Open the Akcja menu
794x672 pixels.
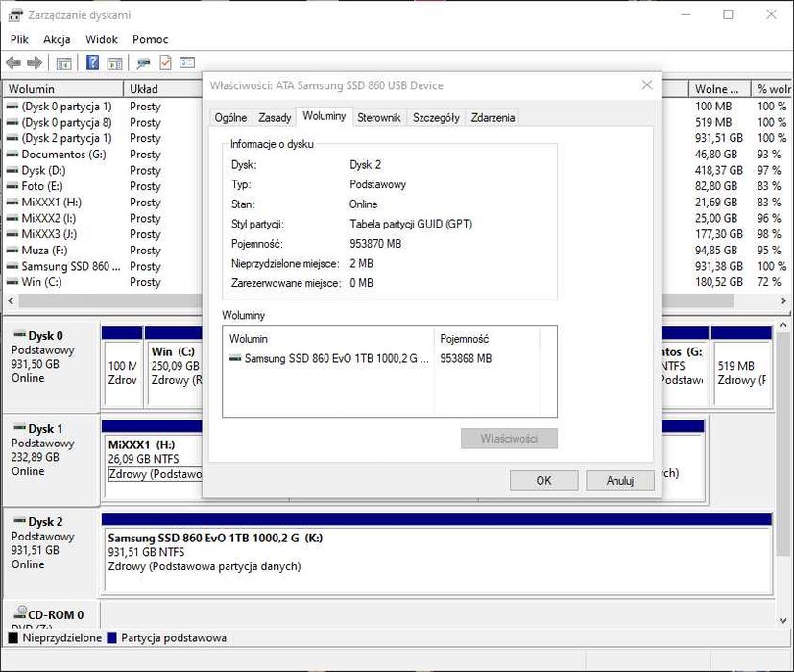tap(57, 39)
